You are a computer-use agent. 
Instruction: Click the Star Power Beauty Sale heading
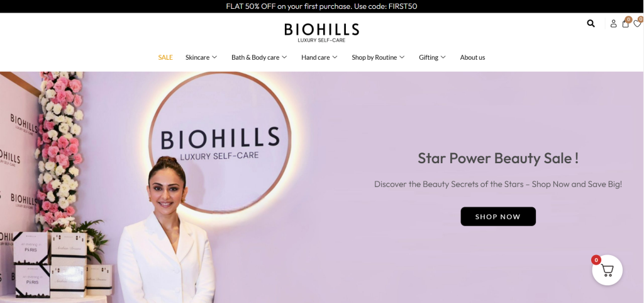(498, 158)
